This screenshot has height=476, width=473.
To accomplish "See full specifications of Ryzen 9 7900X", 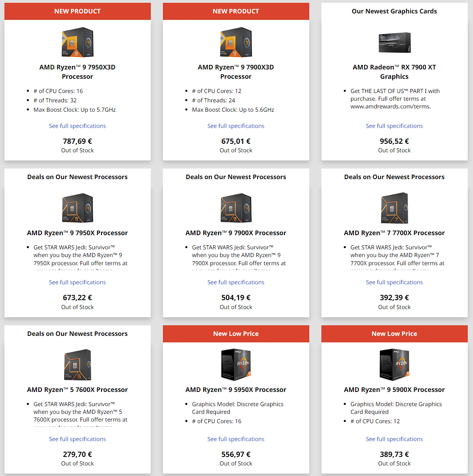I will coord(236,282).
